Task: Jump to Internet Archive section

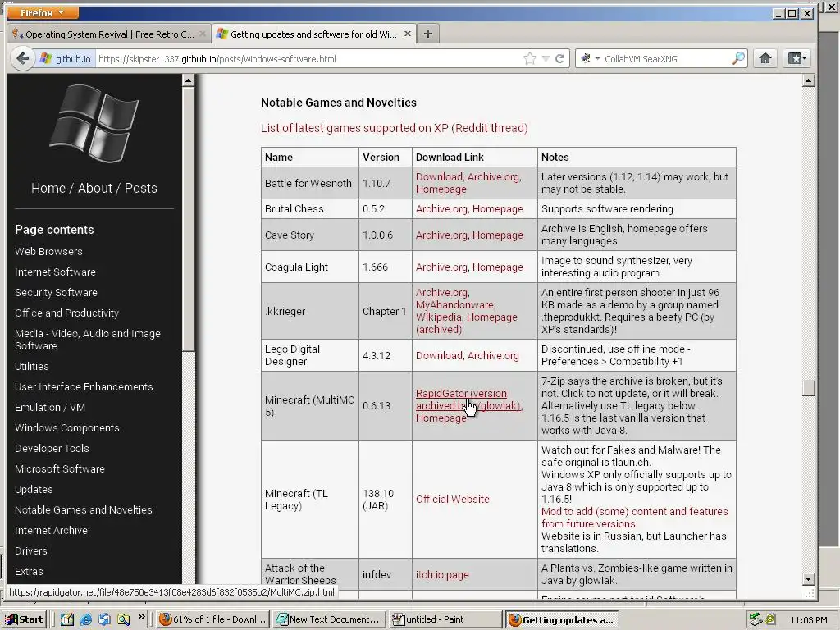Action: click(x=51, y=531)
